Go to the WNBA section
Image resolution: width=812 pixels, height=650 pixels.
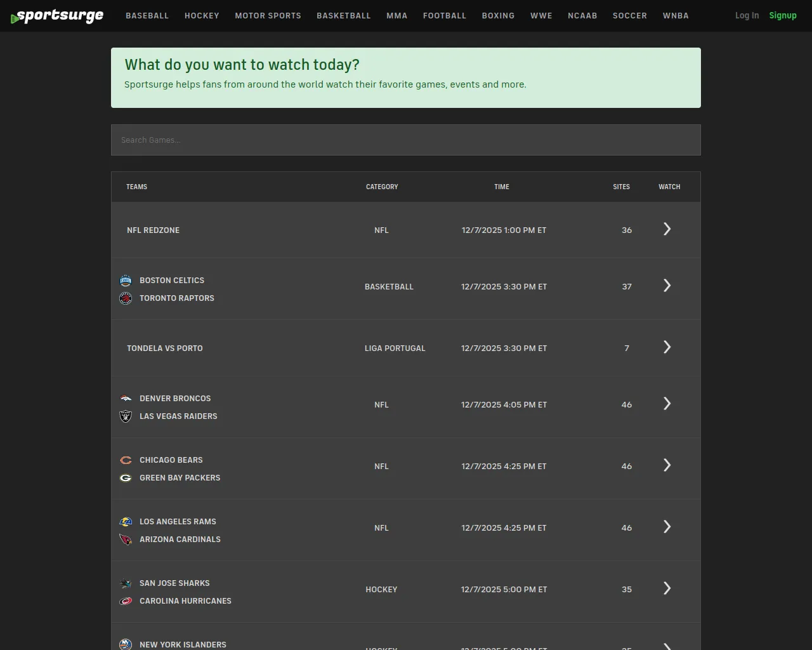pyautogui.click(x=676, y=16)
